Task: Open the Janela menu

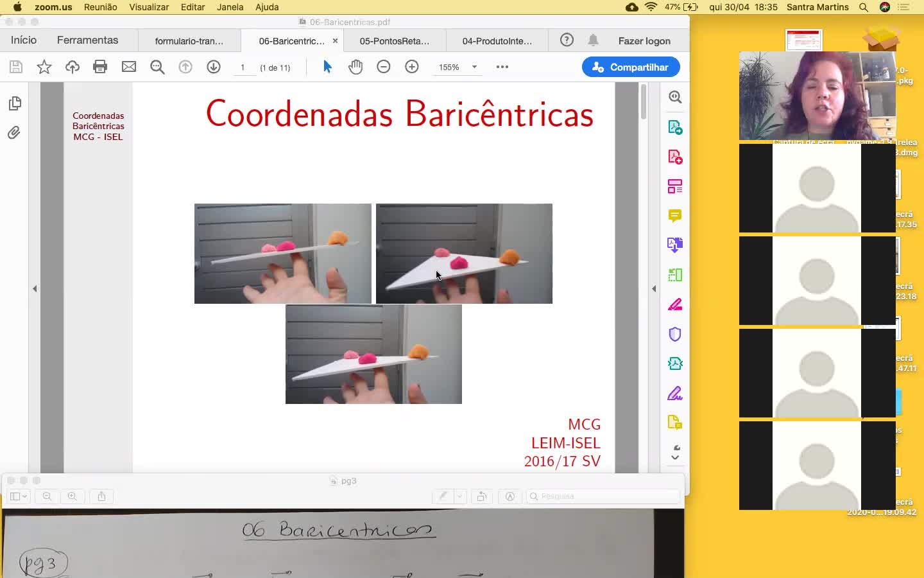Action: (x=230, y=7)
